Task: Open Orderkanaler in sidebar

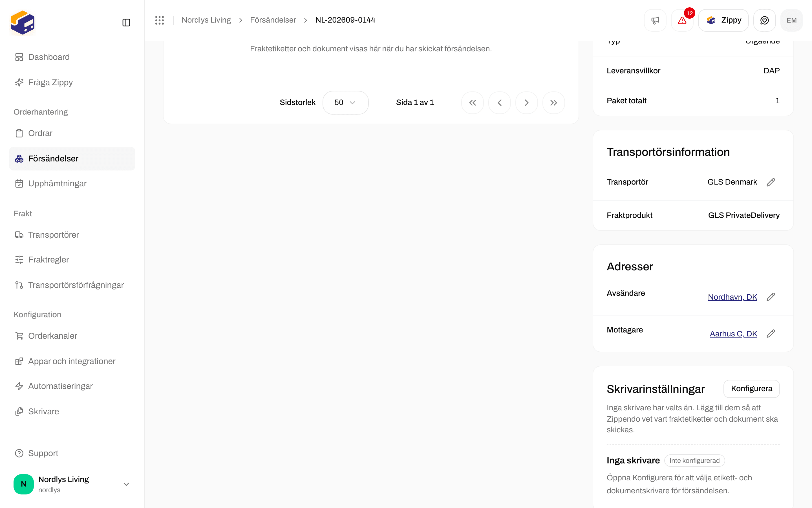Action: pos(72,336)
